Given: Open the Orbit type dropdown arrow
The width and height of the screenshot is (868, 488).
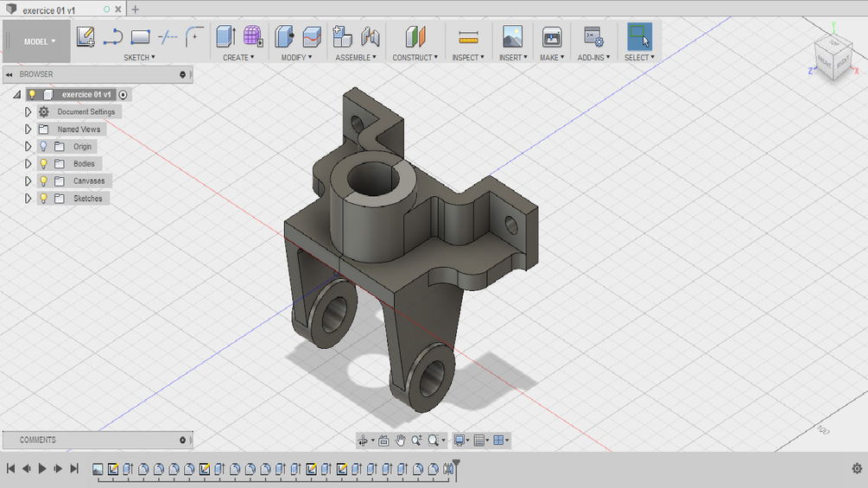Looking at the screenshot, I should click(372, 440).
